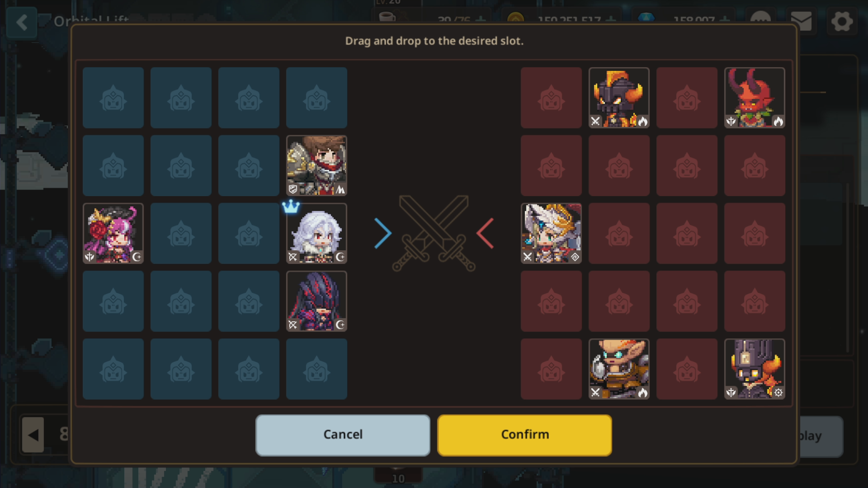Click the red left chevron arrow
This screenshot has width=868, height=488.
(x=485, y=233)
